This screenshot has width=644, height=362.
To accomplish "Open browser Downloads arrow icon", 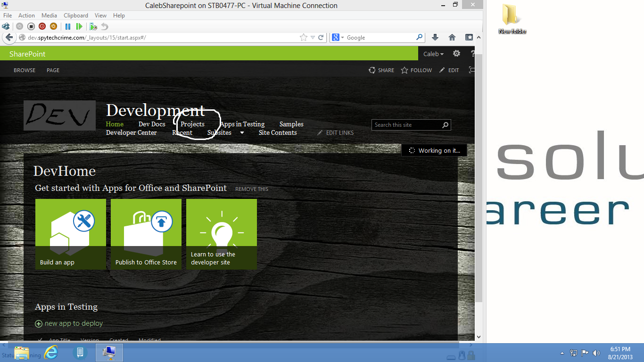I will [435, 38].
